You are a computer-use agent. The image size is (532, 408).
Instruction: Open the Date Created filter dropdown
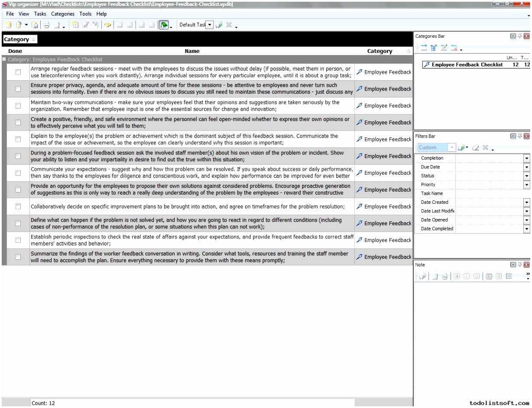pyautogui.click(x=526, y=202)
